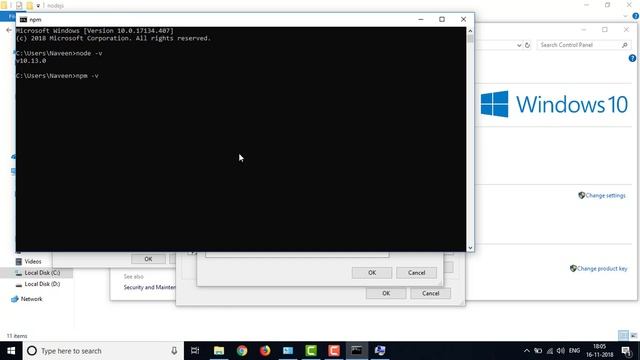The image size is (640, 360).
Task: Open the blue window app on taskbar
Action: tap(288, 351)
